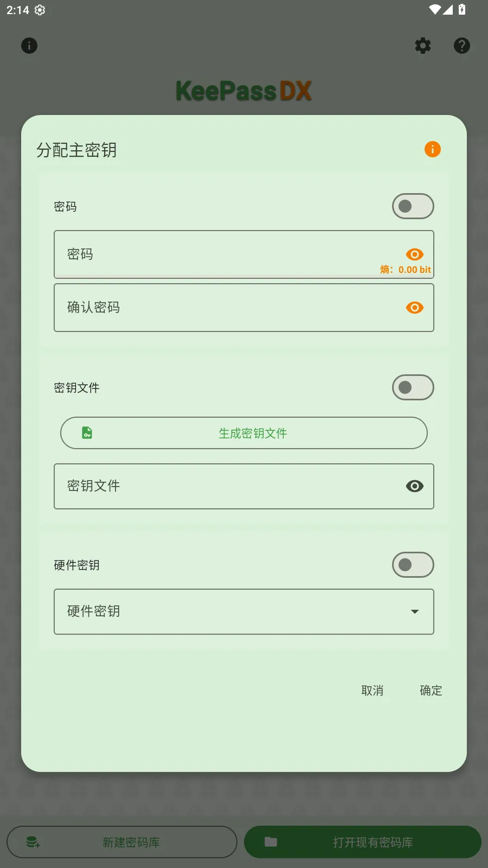This screenshot has height=868, width=488.
Task: Tap the folder icon on open database button
Action: [x=271, y=842]
